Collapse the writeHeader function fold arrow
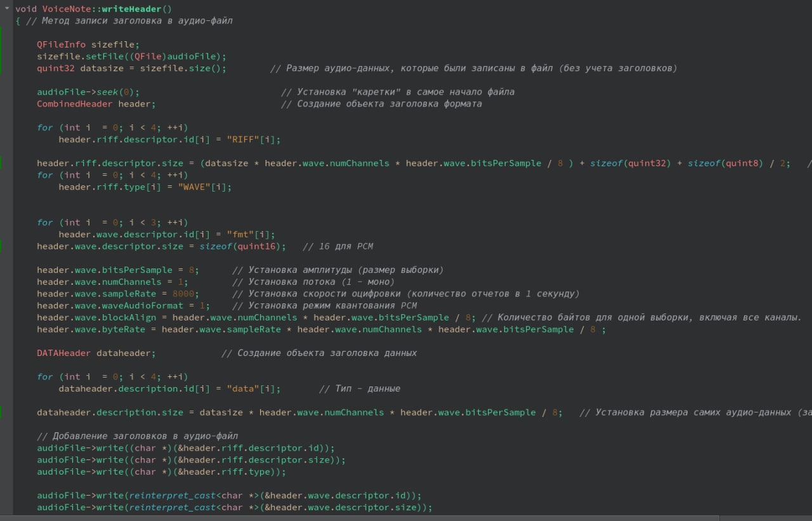812x521 pixels. coord(6,9)
